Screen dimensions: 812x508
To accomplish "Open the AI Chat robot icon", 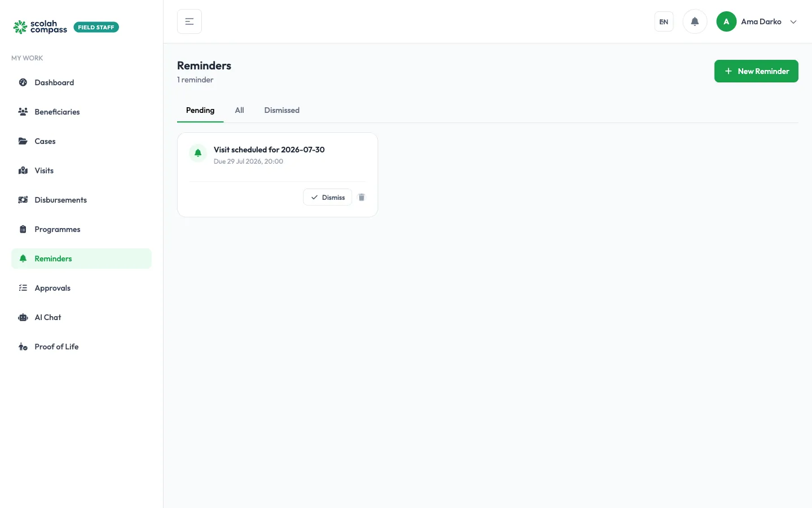I will [x=23, y=317].
